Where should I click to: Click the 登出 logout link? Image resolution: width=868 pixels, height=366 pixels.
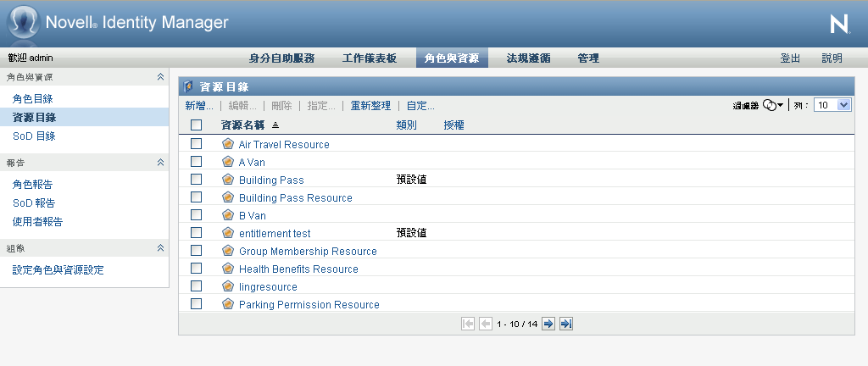[x=790, y=58]
